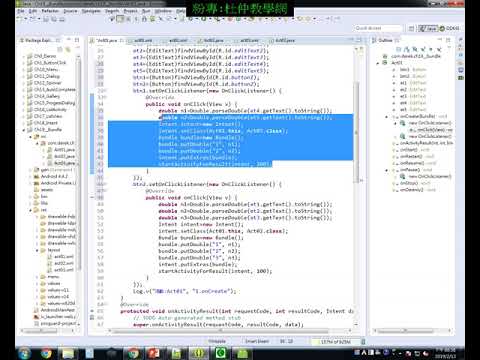Screen dimensions: 480x360
Task: Maximize the Package Explorer view
Action: point(77,40)
